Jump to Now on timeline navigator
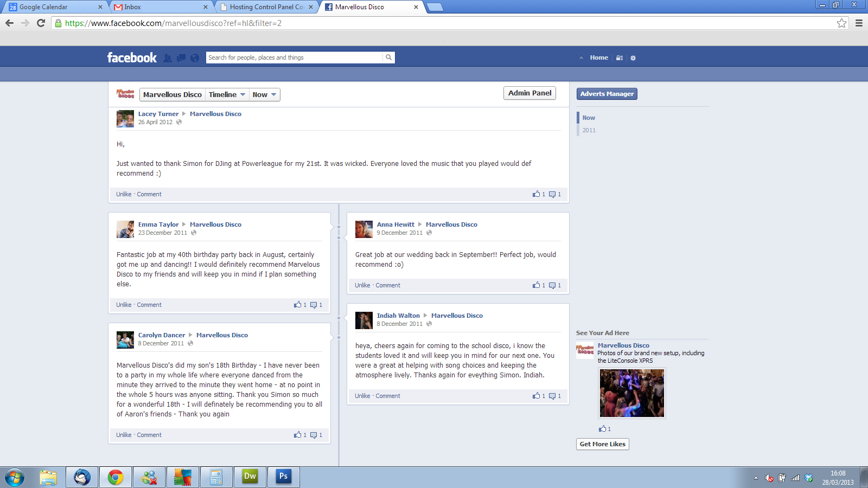Image resolution: width=868 pixels, height=488 pixels. [589, 118]
